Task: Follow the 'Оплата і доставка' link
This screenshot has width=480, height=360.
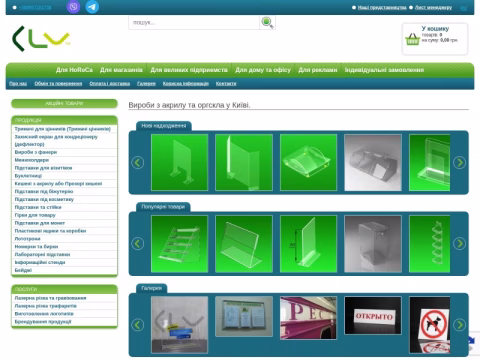Action: click(x=110, y=84)
